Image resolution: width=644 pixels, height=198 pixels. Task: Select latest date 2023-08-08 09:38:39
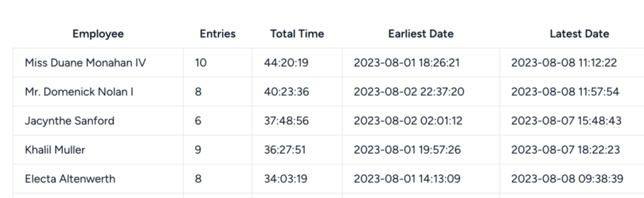coord(567,179)
